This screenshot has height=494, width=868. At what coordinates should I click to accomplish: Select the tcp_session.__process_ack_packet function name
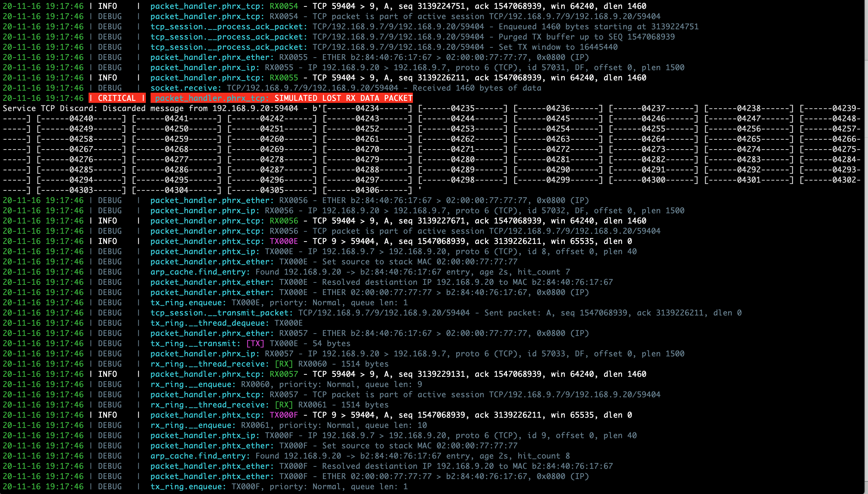228,27
